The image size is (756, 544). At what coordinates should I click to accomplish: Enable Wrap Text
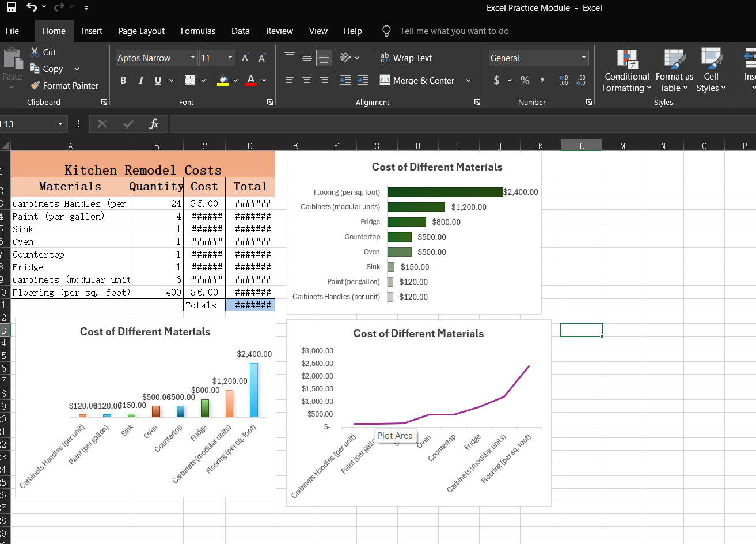coord(406,58)
